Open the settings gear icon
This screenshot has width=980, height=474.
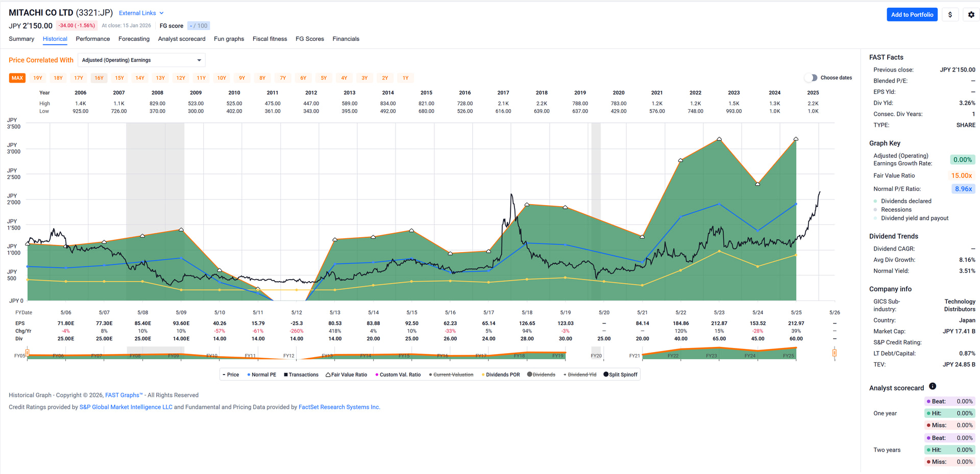coord(971,15)
